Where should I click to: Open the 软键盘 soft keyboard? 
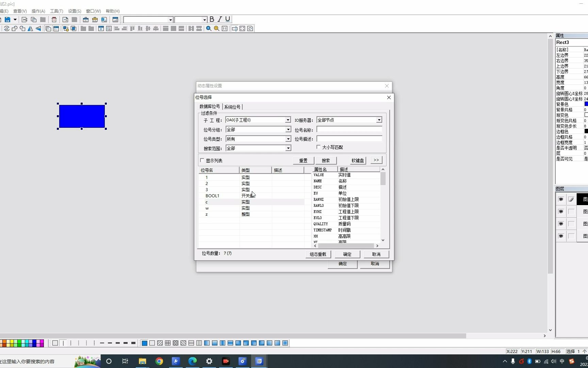coord(358,160)
